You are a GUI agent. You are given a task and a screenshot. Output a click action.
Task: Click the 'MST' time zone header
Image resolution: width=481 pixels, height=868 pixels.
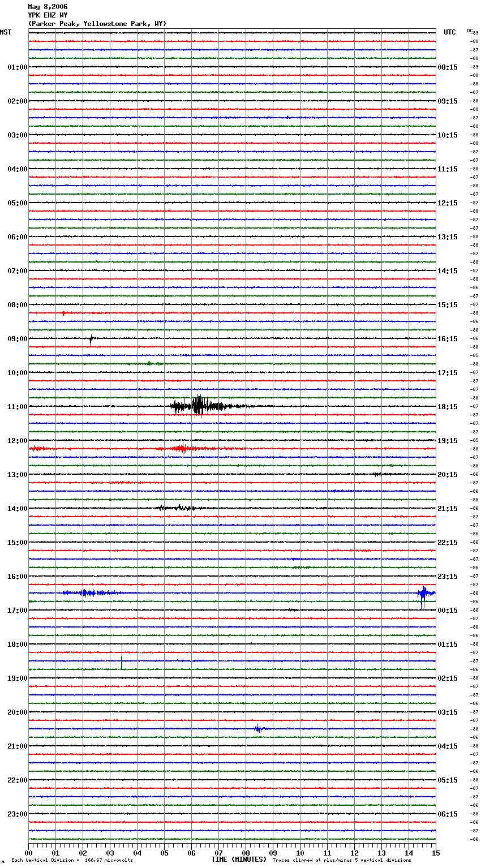coord(6,32)
